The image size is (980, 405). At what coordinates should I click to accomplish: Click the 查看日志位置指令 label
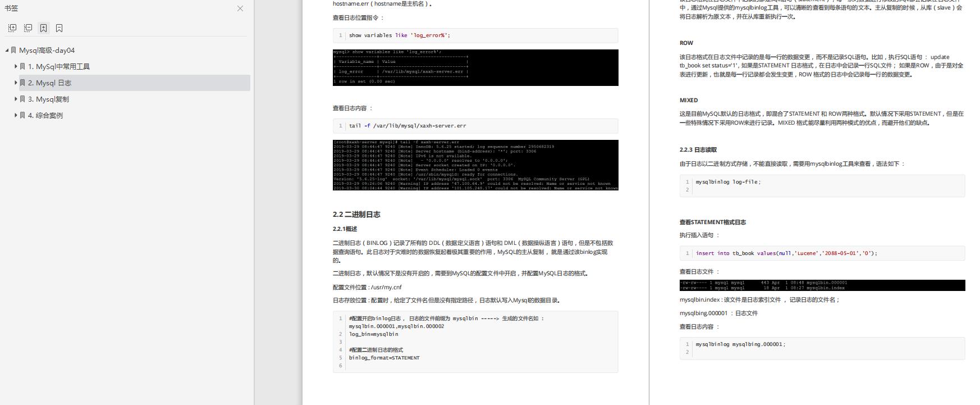point(359,17)
